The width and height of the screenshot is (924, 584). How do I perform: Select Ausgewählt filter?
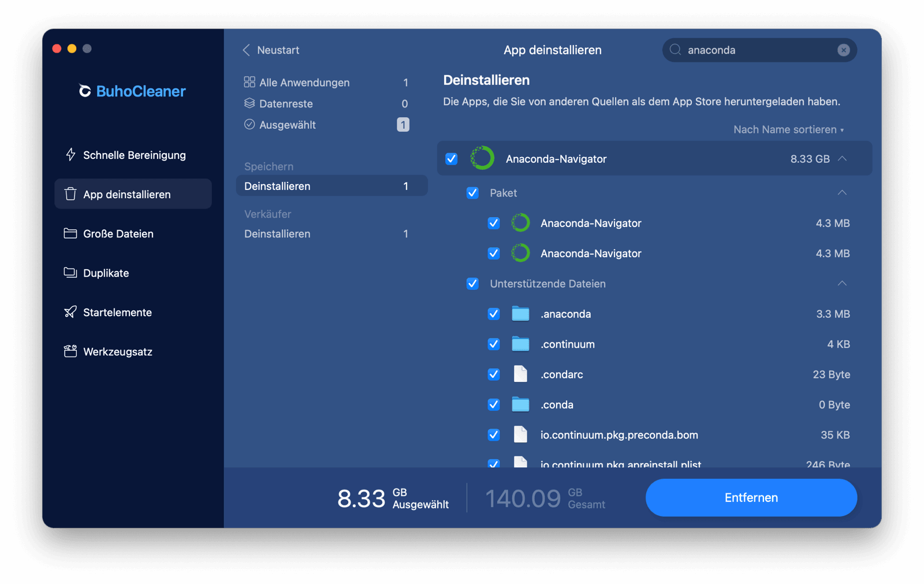coord(327,125)
